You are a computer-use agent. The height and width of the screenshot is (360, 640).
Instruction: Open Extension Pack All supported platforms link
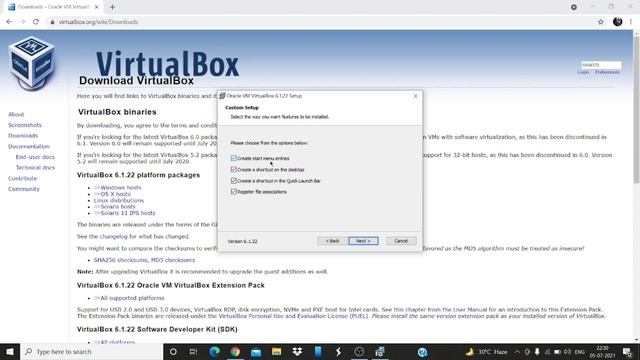[132, 298]
